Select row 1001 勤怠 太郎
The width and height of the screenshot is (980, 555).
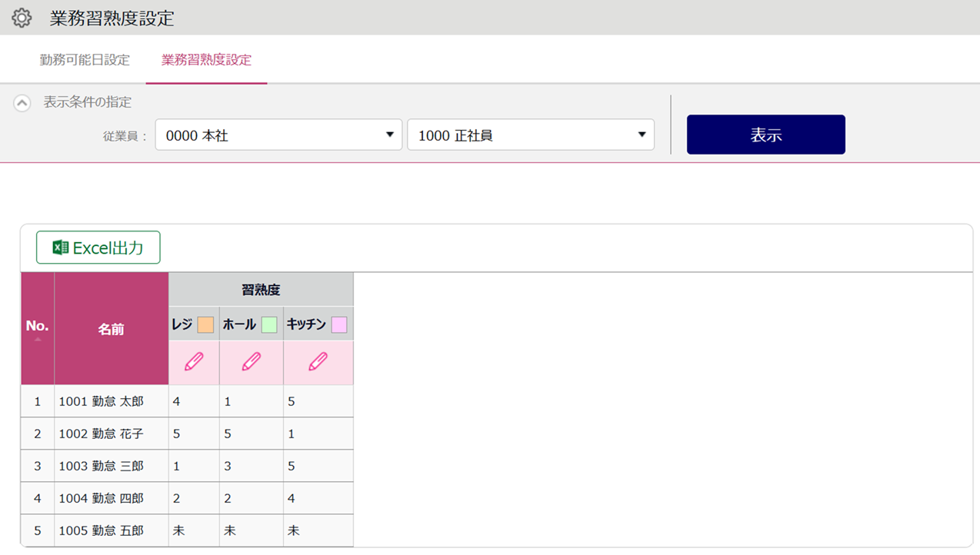[x=101, y=401]
